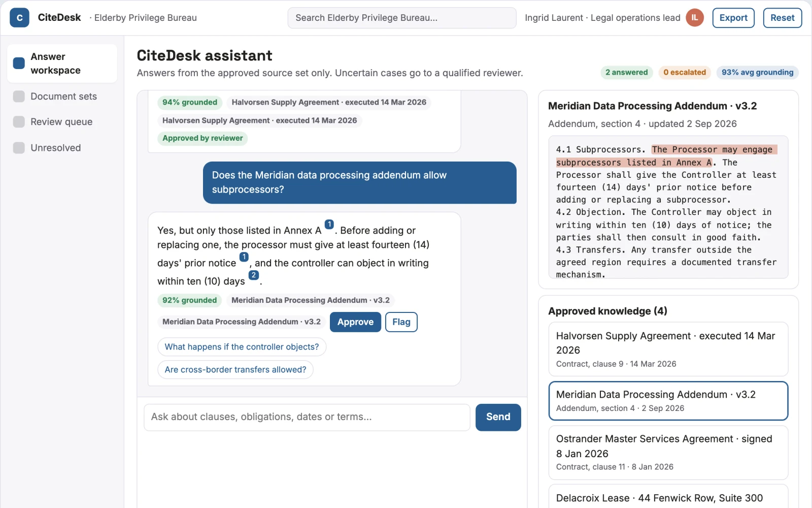Viewport: 812px width, 508px height.
Task: Click the Approved by reviewer badge
Action: point(202,138)
